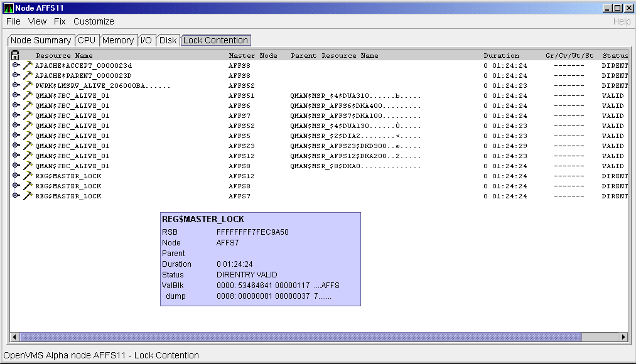Viewport: 636px width, 364px height.
Task: Click hammer icon for REG$MASTER_LOCK on AFFS12
Action: point(28,176)
